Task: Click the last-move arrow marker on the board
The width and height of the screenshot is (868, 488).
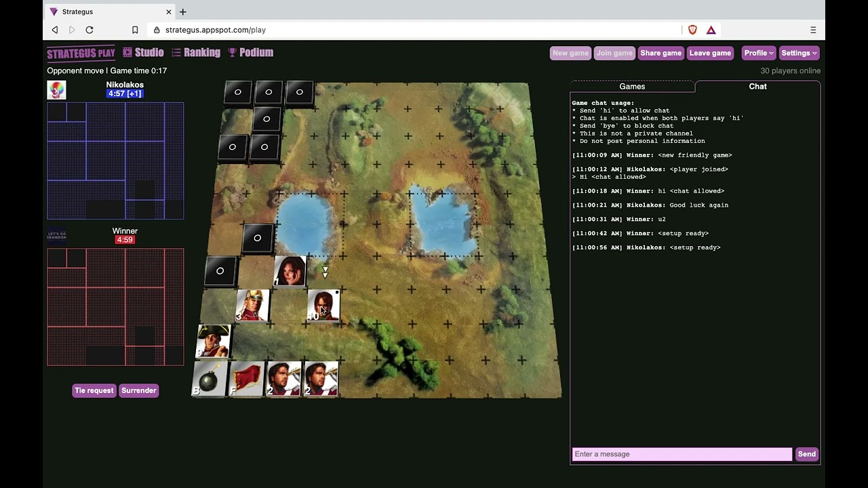Action: click(x=325, y=272)
